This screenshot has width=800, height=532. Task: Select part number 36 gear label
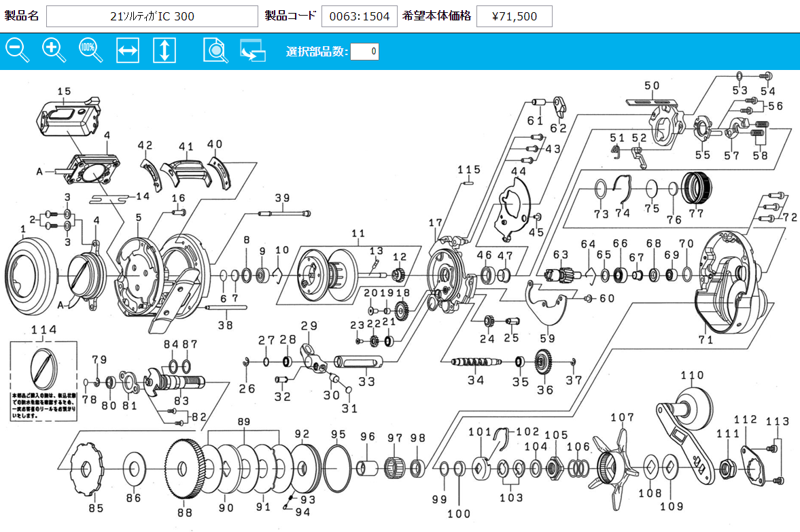pyautogui.click(x=545, y=390)
